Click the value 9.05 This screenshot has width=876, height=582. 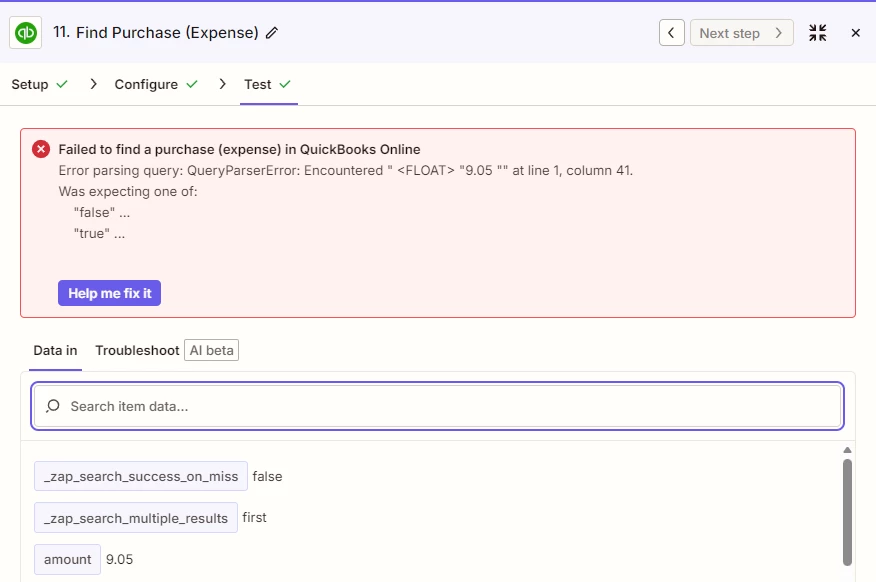pos(120,559)
